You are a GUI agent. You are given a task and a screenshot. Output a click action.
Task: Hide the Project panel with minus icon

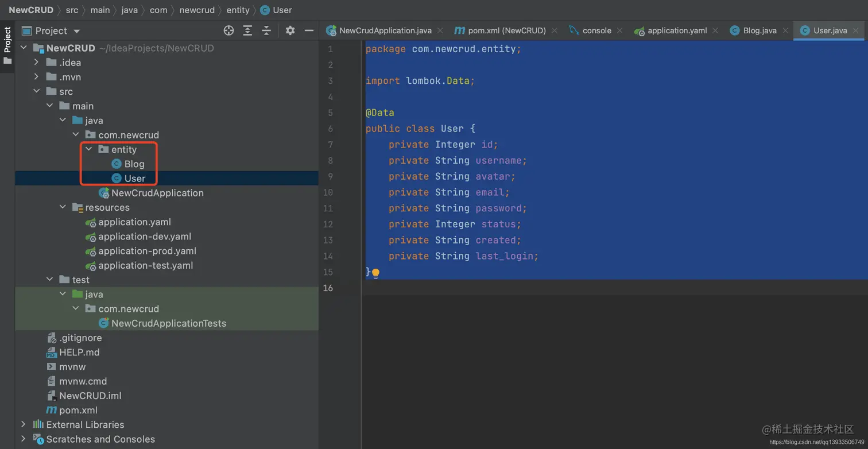click(309, 30)
